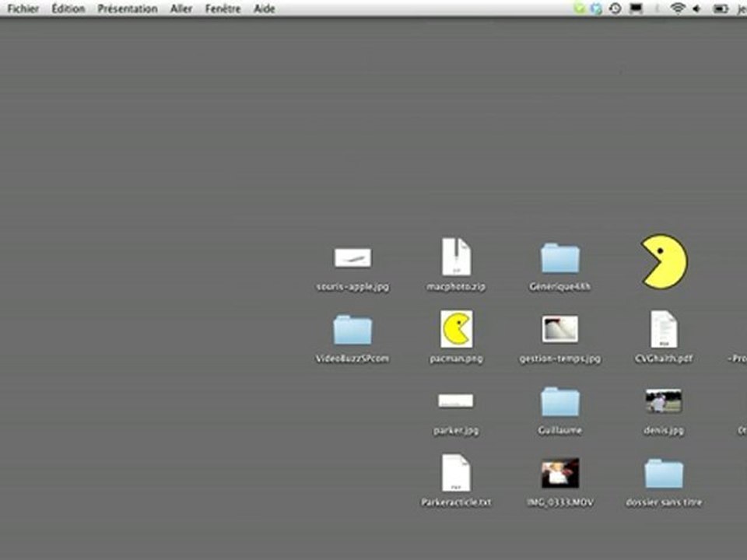This screenshot has width=747, height=560.
Task: Click the display menu bar icon
Action: tap(637, 9)
